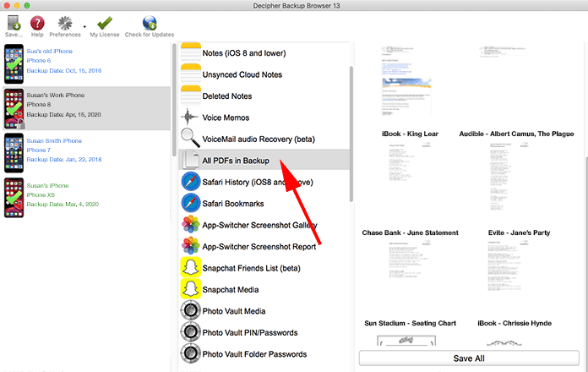Viewport: 588px width, 372px height.
Task: Select "Unsynced Cloud Notes" label
Action: click(242, 74)
